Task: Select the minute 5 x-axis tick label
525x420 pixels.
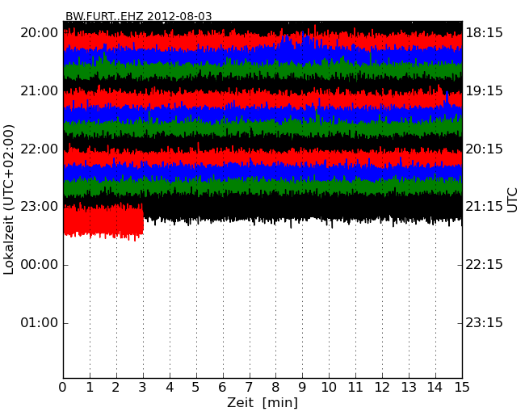Action: point(196,388)
